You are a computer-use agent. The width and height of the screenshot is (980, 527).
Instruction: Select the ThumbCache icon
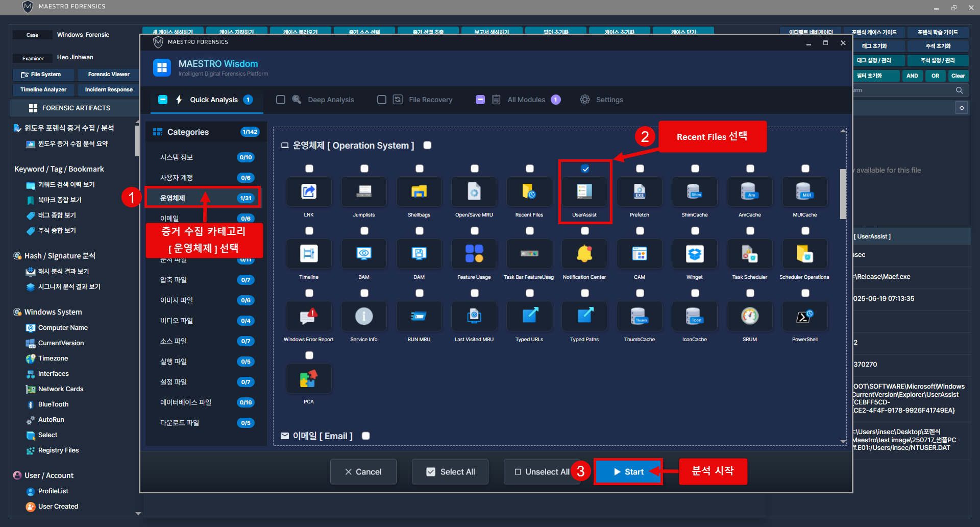[640, 316]
